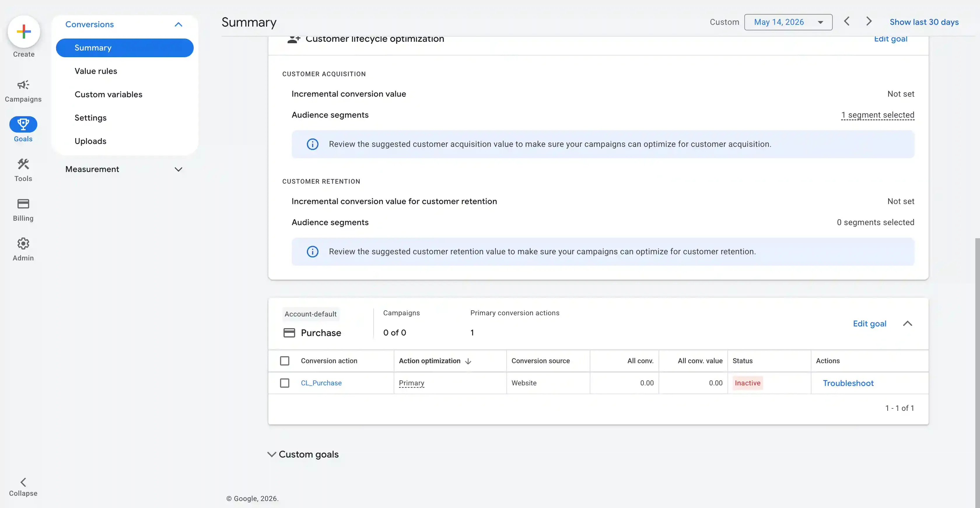The height and width of the screenshot is (508, 980).
Task: Select the Goals trophy icon
Action: coord(23,124)
